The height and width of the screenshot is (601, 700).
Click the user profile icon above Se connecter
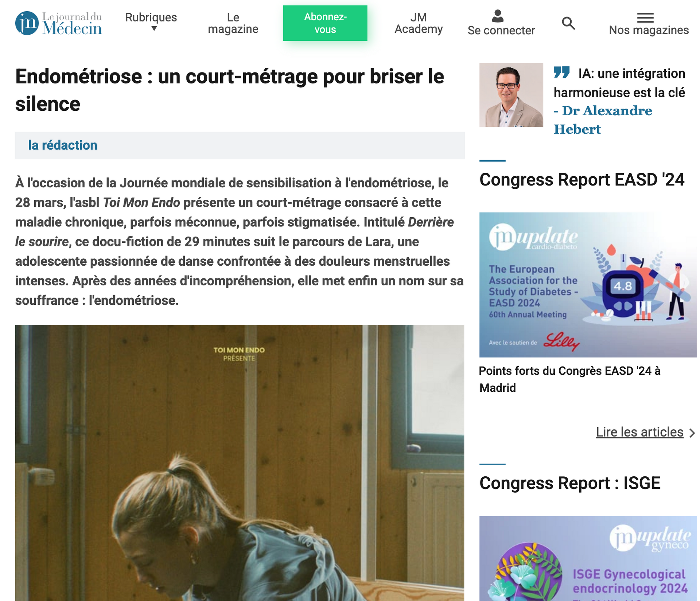coord(498,16)
